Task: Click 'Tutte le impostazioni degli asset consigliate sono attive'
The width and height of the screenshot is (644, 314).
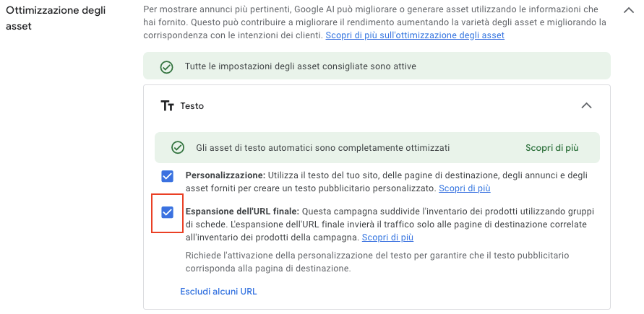Action: coord(300,66)
